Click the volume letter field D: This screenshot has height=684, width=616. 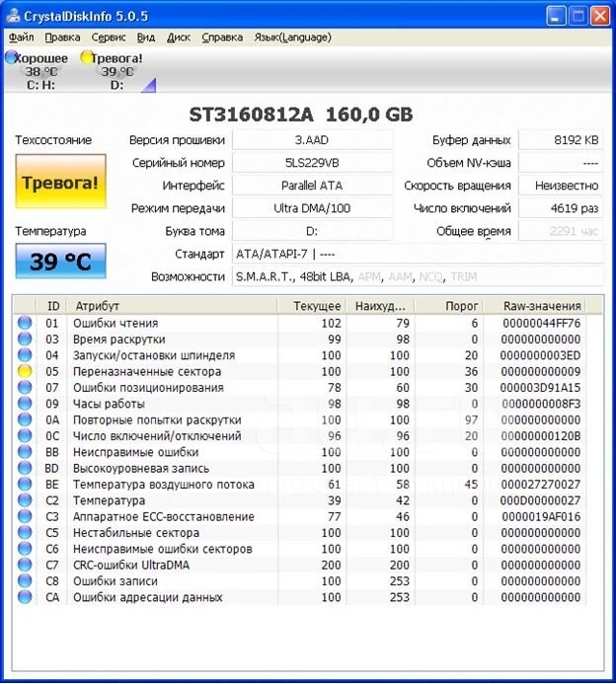(x=312, y=231)
